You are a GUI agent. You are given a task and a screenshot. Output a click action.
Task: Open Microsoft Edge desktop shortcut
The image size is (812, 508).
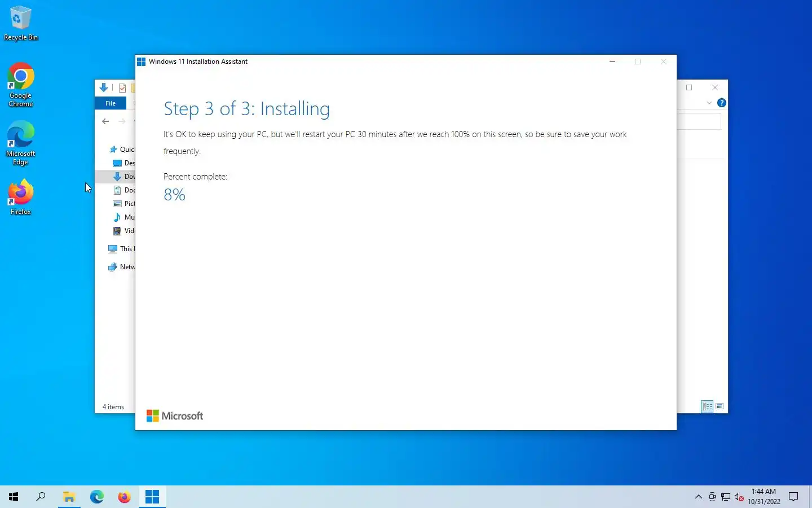21,143
